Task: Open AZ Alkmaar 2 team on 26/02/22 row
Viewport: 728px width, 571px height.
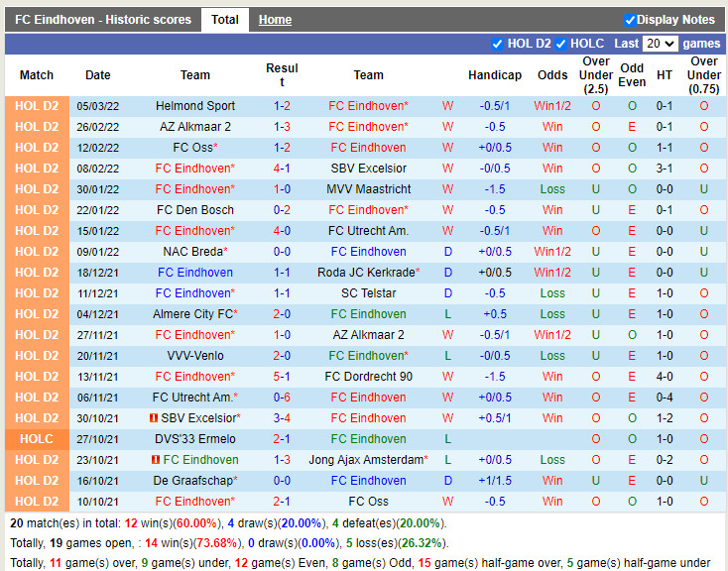Action: pos(195,127)
